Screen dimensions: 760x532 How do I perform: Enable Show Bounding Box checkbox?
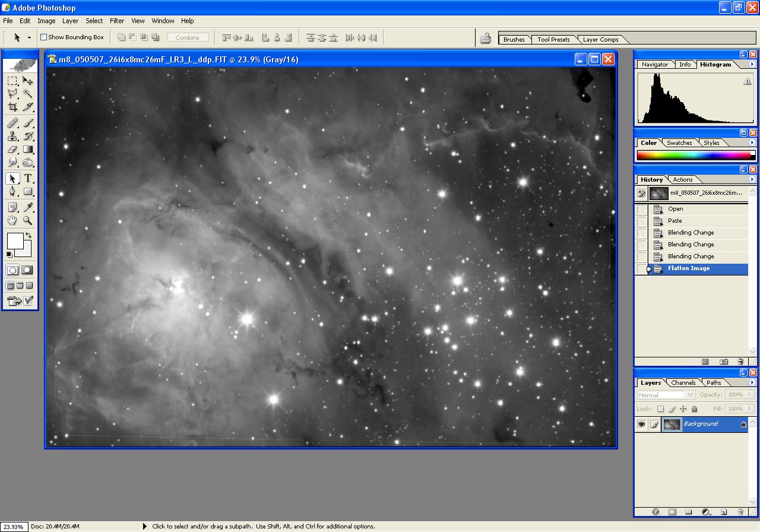43,37
